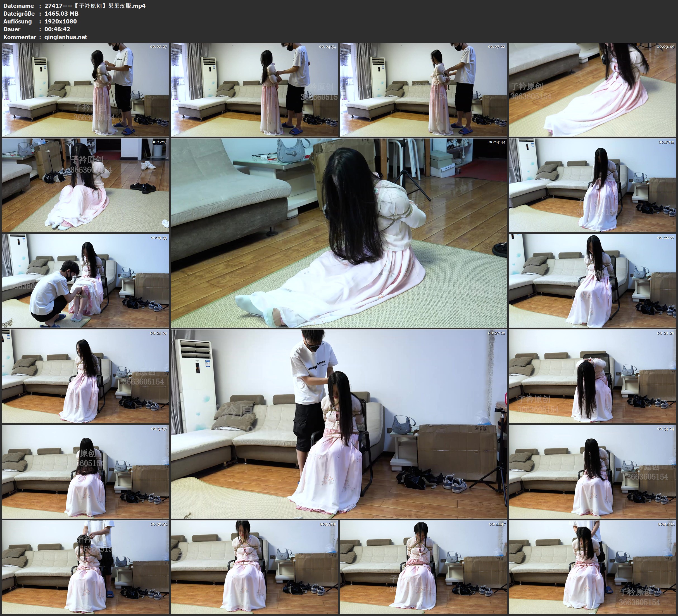Select the thumbnail timestamped 00:34:24
678x616 pixels.
(593, 471)
